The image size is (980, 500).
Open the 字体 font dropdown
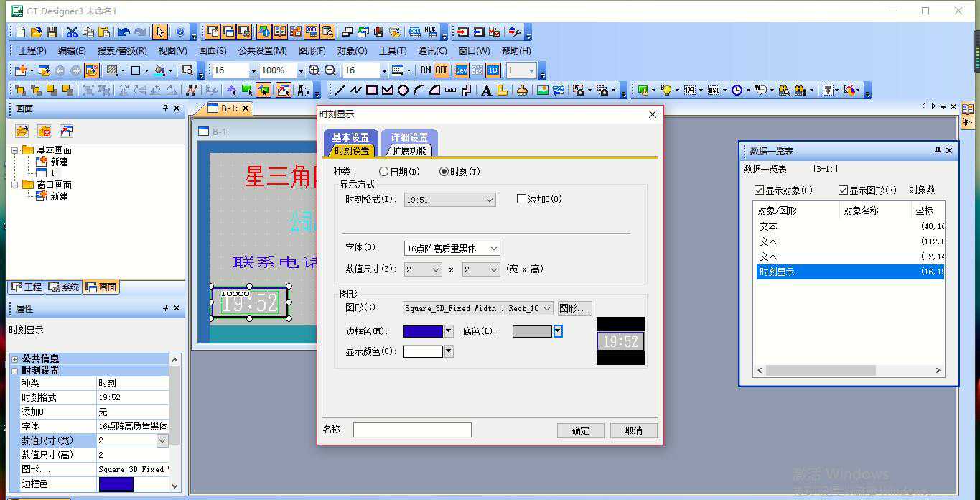click(493, 249)
